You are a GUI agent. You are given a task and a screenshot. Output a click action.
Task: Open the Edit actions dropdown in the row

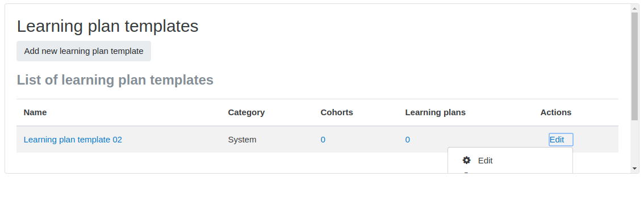561,140
